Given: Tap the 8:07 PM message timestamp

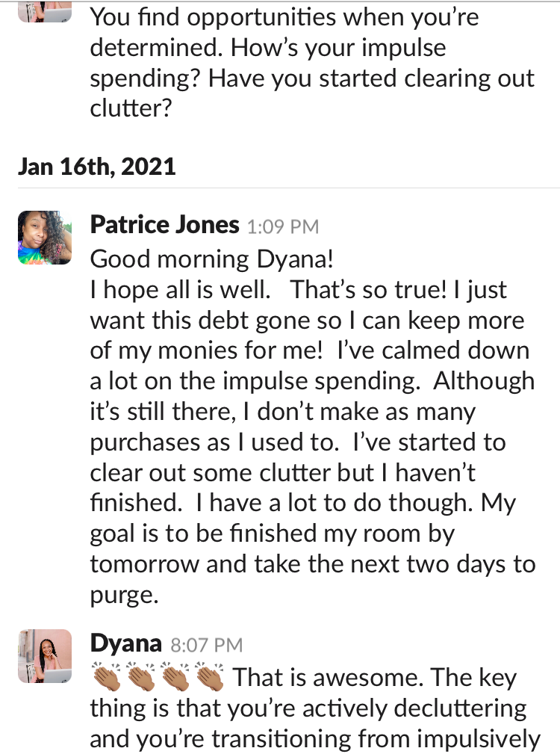Looking at the screenshot, I should tap(206, 645).
